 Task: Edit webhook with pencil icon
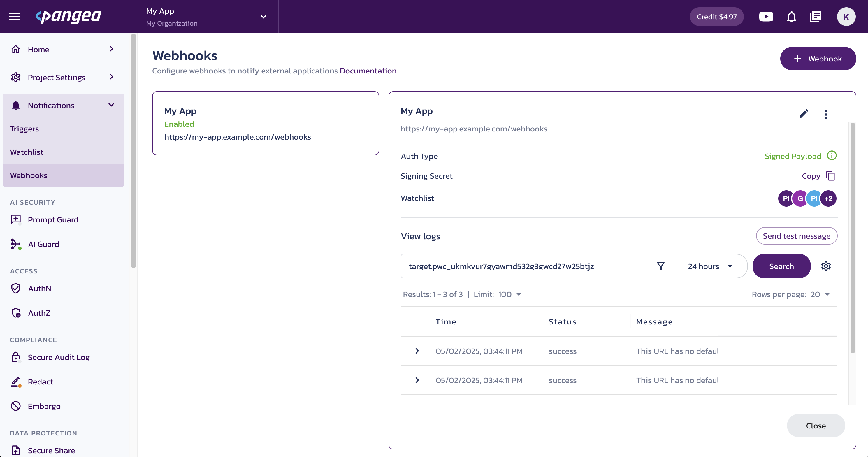pos(804,114)
